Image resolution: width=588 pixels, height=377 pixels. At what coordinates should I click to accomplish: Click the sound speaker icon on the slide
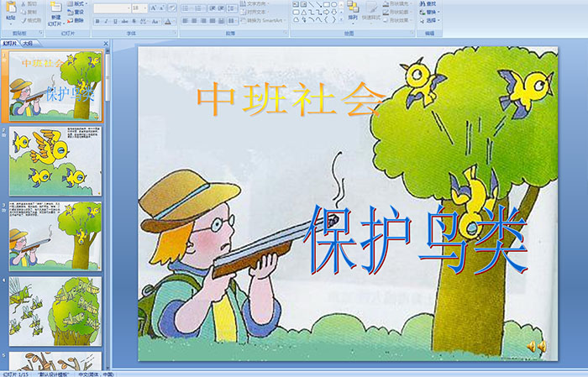[x=536, y=346]
